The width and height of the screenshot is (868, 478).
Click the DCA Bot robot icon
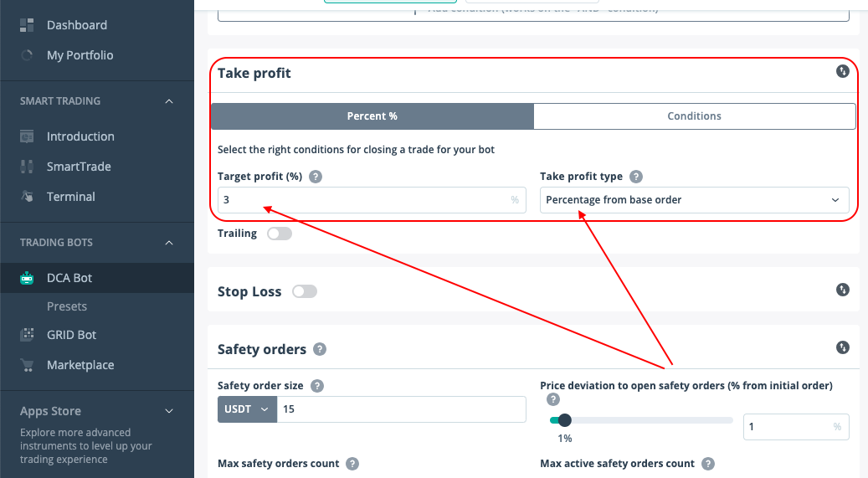pyautogui.click(x=27, y=278)
